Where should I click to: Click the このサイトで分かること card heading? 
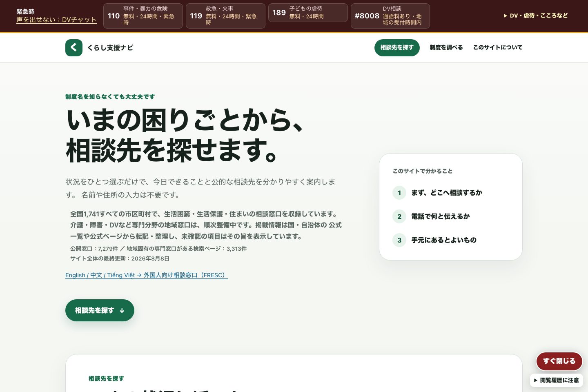[423, 171]
